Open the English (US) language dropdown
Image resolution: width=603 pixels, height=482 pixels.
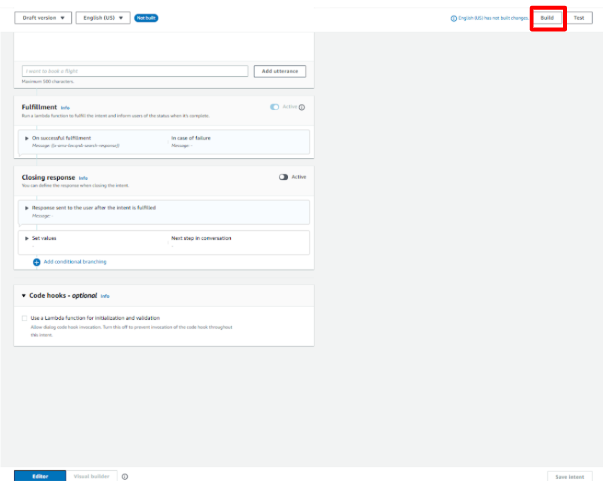pyautogui.click(x=103, y=18)
